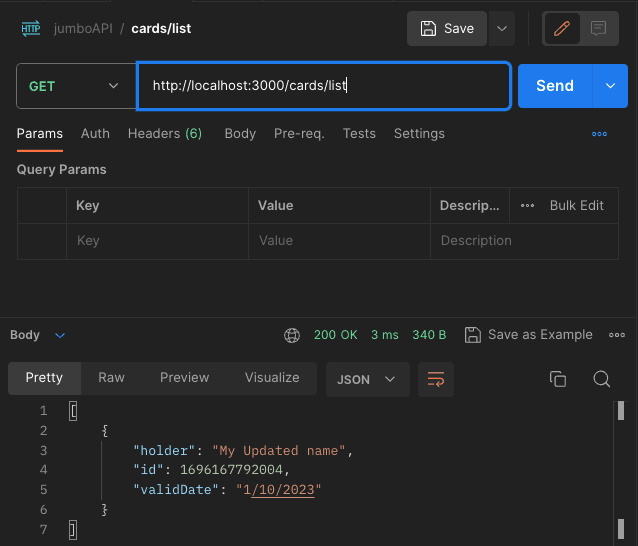638x546 pixels.
Task: Click the wrap lines icon in response
Action: coord(435,379)
